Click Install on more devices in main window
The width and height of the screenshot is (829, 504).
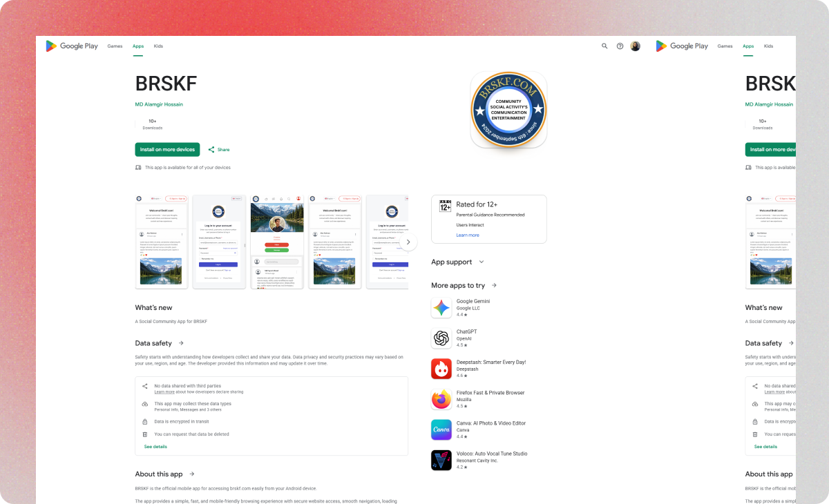pyautogui.click(x=167, y=149)
